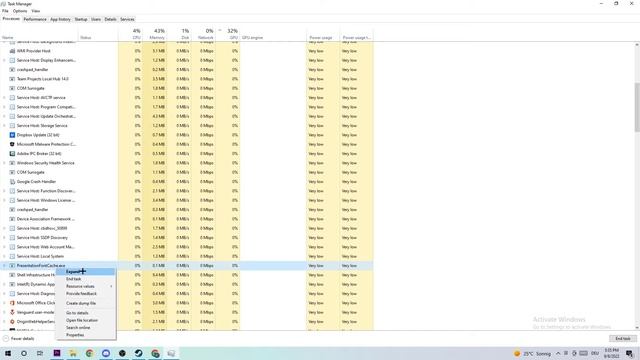Click the Microsoft Malware Protection shield icon
This screenshot has width=640, height=360.
(x=12, y=144)
